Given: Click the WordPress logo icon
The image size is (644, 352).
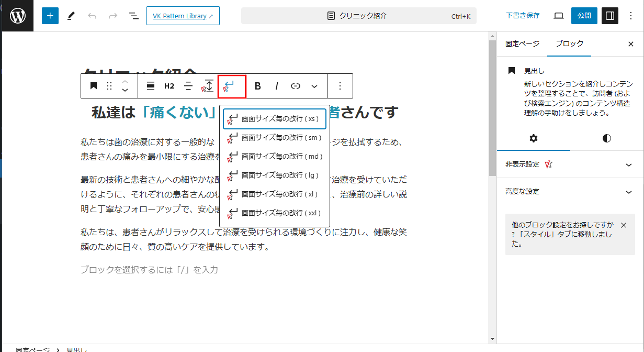Looking at the screenshot, I should [17, 16].
